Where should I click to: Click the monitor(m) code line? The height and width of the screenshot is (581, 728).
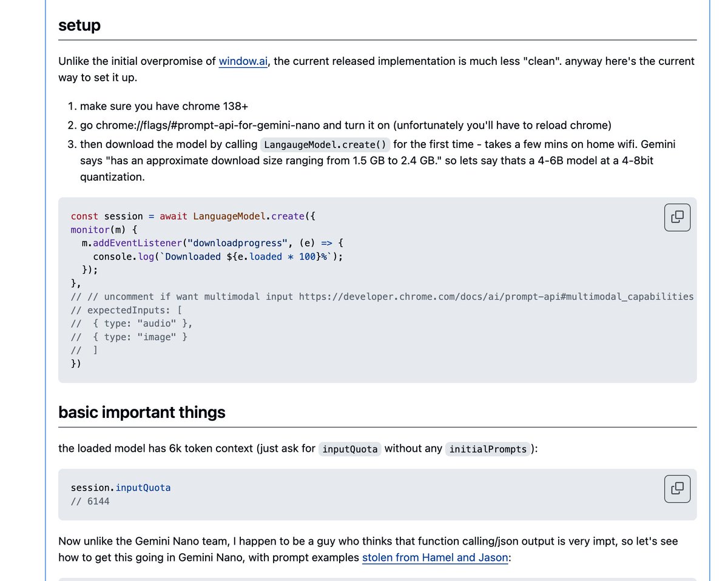(x=105, y=230)
